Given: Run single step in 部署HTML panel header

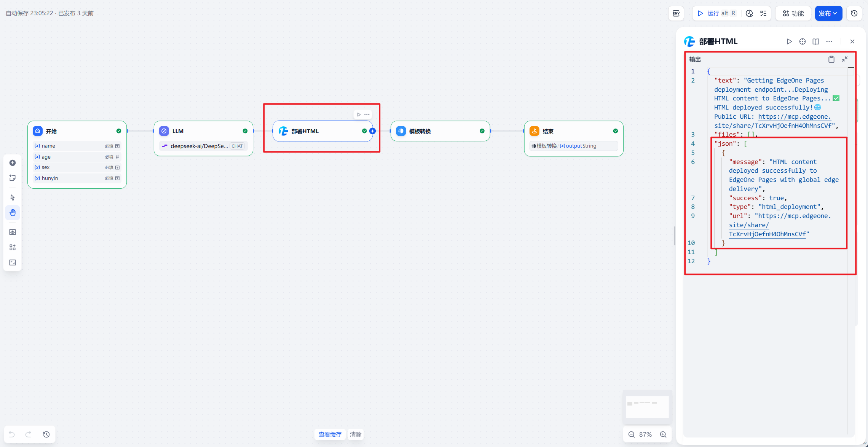Looking at the screenshot, I should pos(789,41).
